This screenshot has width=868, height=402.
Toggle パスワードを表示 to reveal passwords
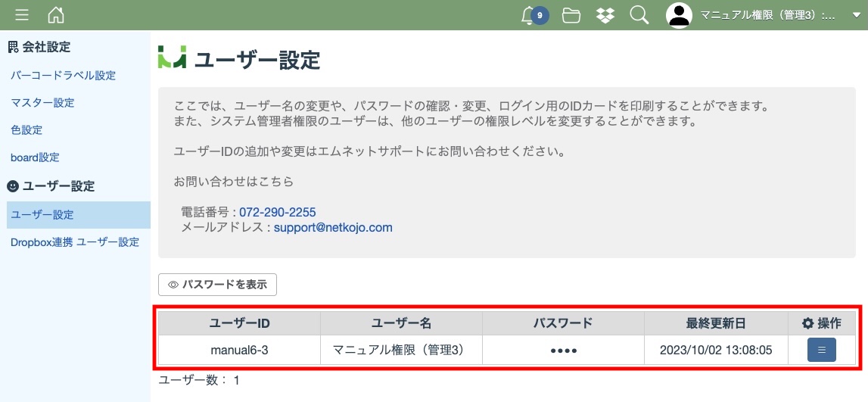click(218, 285)
